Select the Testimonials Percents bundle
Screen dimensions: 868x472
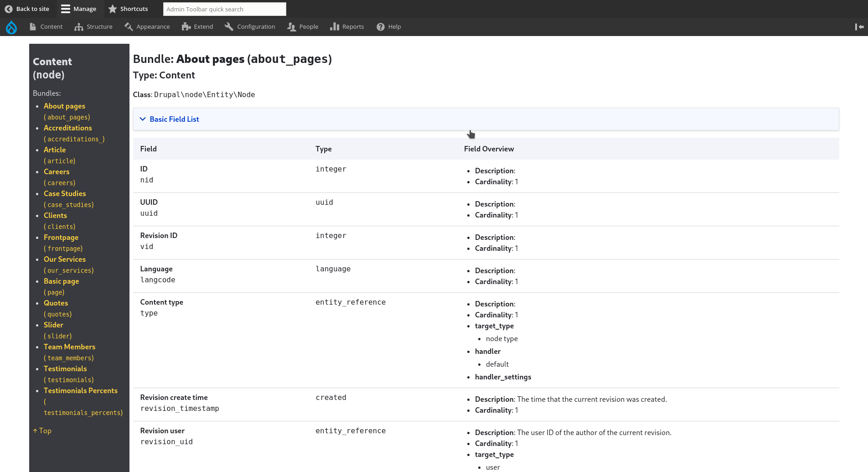coord(80,391)
